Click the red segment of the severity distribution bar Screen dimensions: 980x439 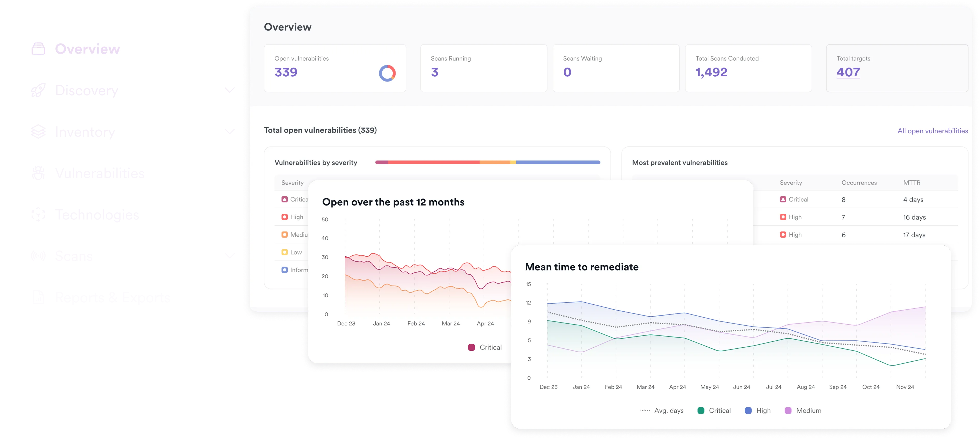pyautogui.click(x=434, y=162)
